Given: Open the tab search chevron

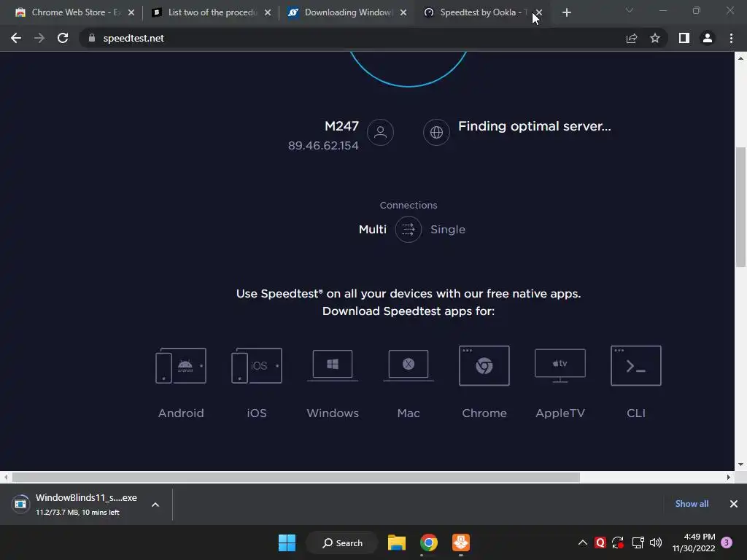Looking at the screenshot, I should tap(630, 10).
